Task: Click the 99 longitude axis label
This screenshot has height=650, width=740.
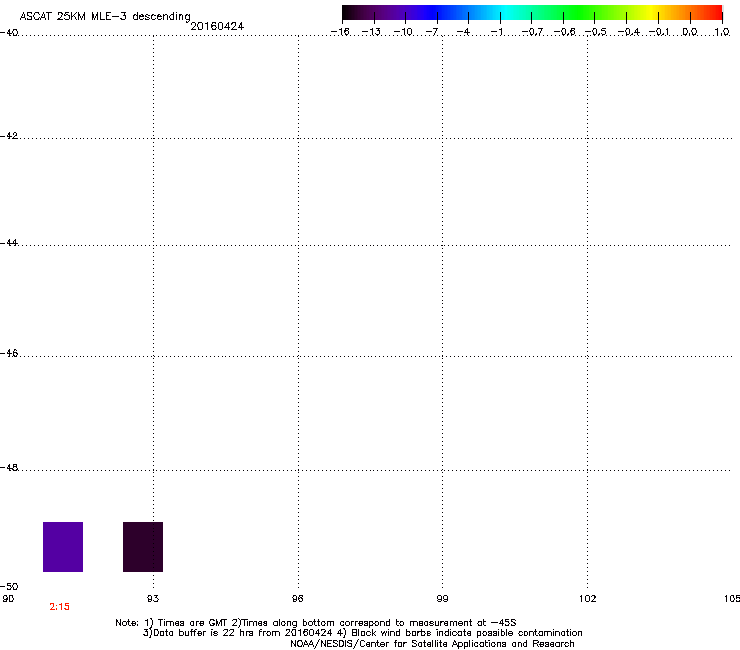Action: [x=442, y=599]
